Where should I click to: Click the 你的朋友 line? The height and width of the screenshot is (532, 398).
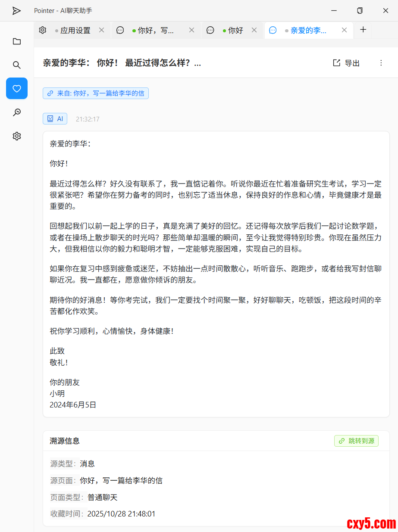tap(65, 382)
